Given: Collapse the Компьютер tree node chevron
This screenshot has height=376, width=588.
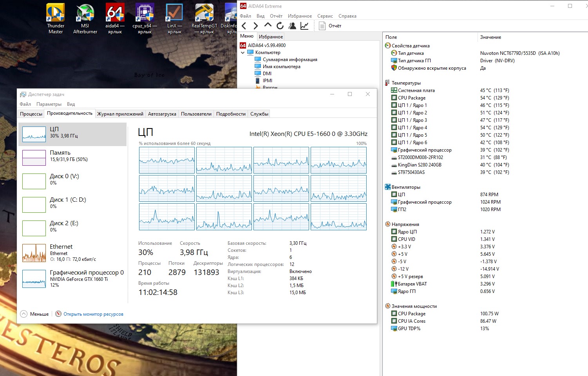Looking at the screenshot, I should [242, 52].
